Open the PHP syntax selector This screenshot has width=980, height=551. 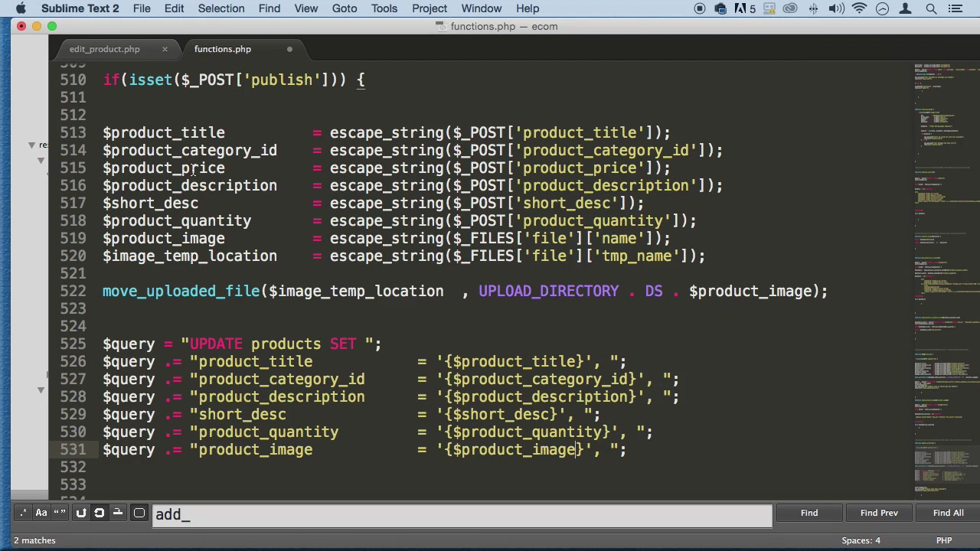(x=943, y=540)
